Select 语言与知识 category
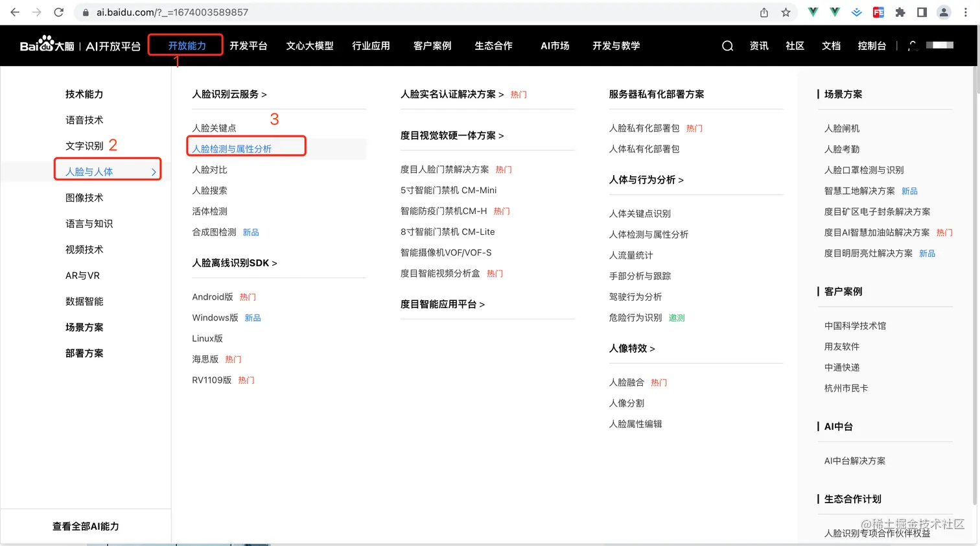 pos(89,224)
